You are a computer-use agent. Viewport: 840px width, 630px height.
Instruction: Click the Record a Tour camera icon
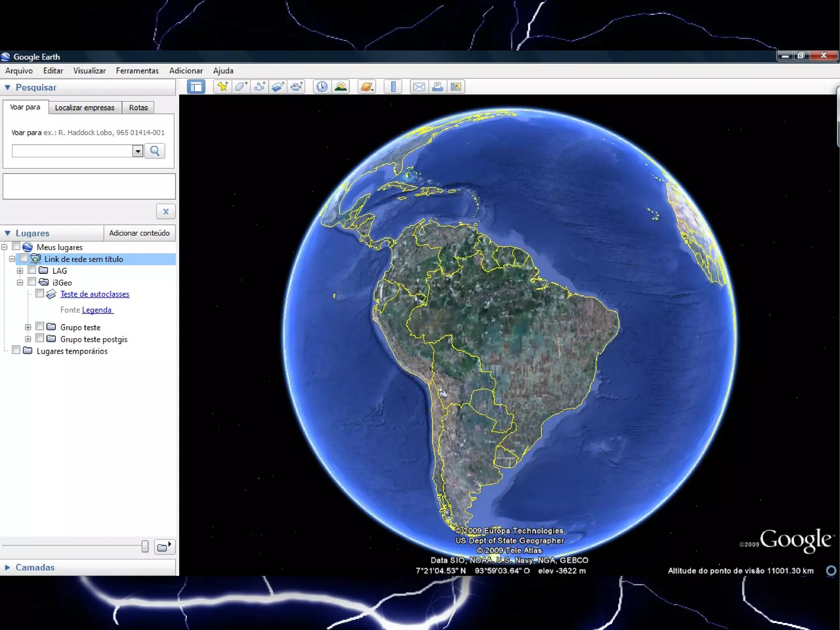click(296, 87)
